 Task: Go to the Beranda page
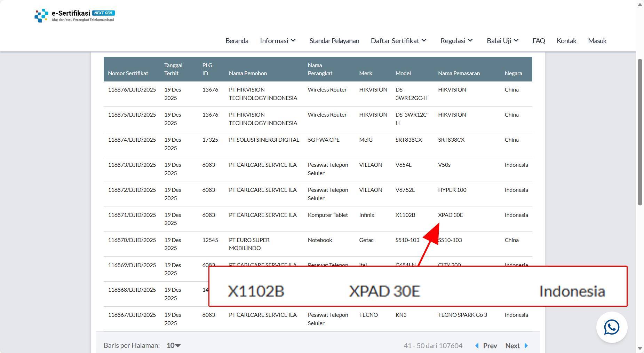click(x=237, y=41)
